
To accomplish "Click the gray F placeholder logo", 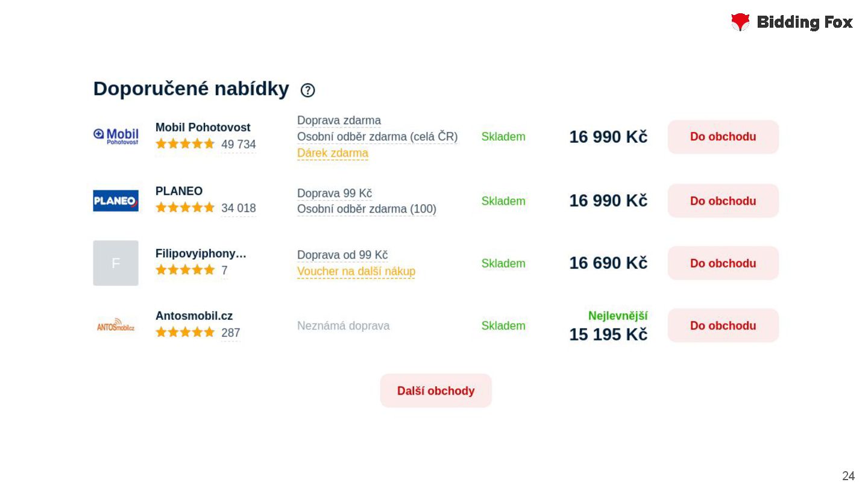I will [x=116, y=263].
